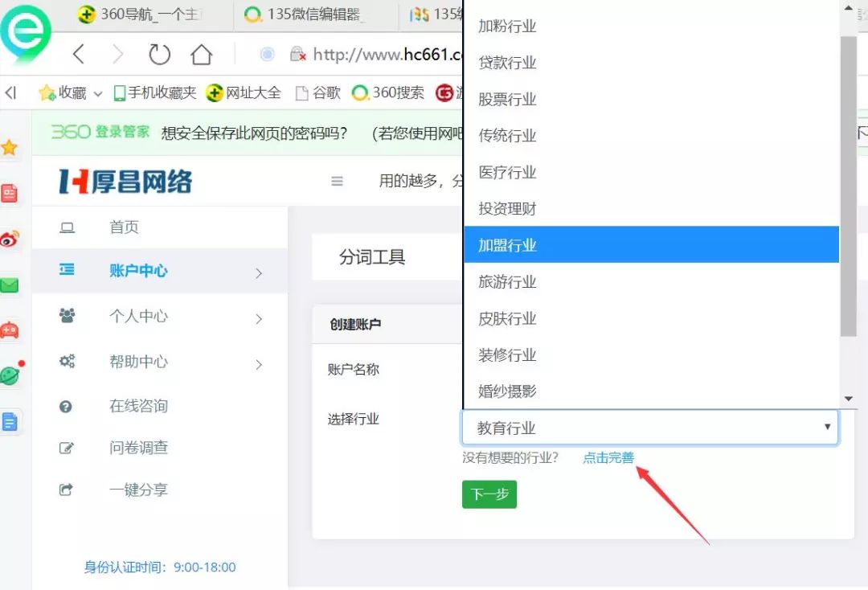Open 在线咨询 in the sidebar
868x590 pixels.
(x=138, y=406)
